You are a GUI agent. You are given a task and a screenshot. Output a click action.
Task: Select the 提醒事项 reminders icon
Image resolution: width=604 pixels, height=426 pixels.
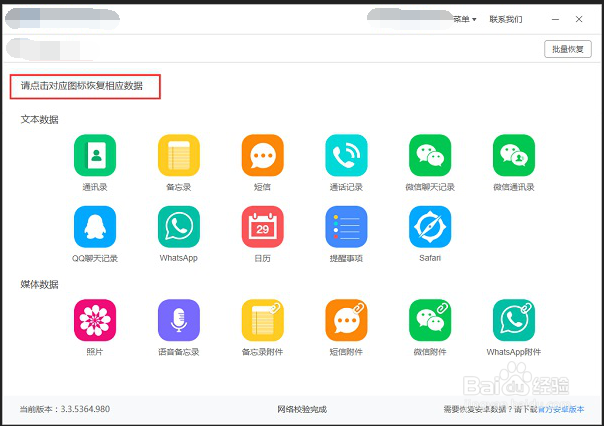click(346, 226)
